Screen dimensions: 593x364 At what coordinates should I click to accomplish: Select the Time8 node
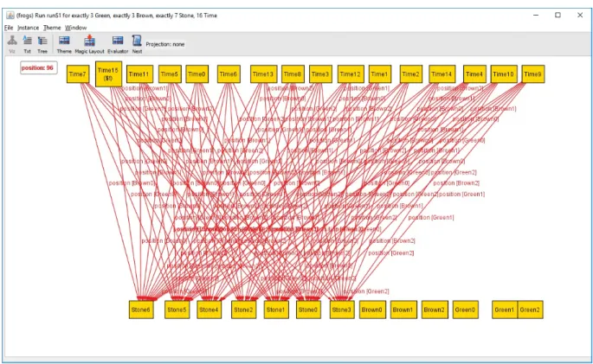click(x=293, y=74)
